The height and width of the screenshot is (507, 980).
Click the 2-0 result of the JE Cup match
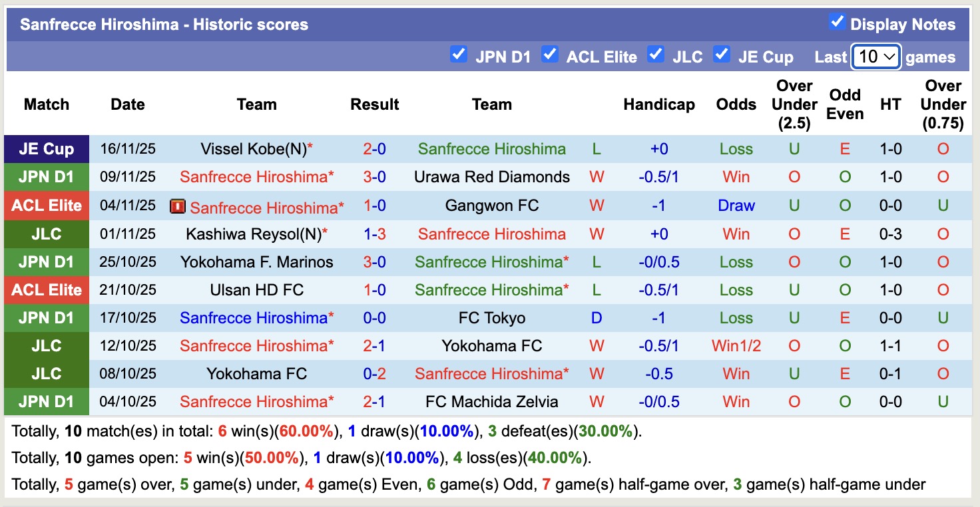pos(374,149)
